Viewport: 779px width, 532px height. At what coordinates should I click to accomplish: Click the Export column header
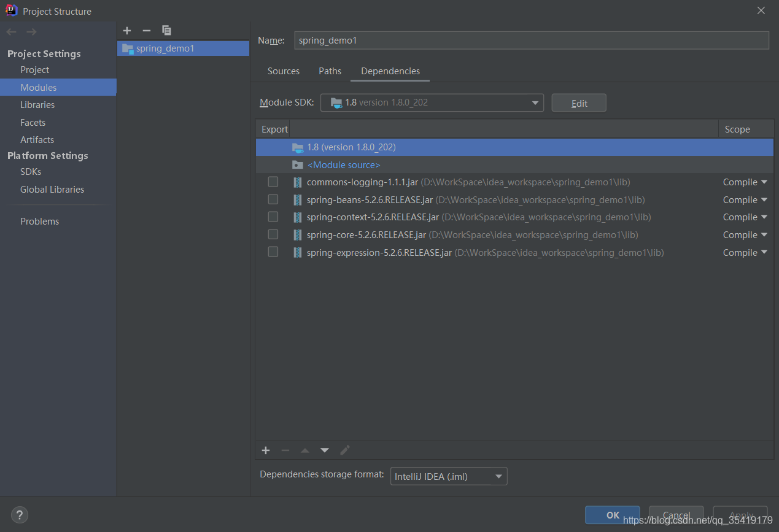(x=274, y=129)
